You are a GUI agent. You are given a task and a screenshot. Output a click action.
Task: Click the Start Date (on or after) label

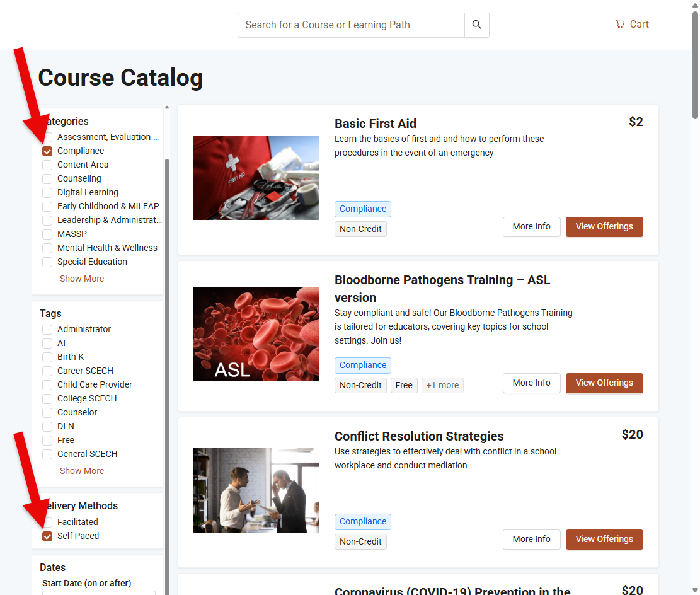[86, 583]
